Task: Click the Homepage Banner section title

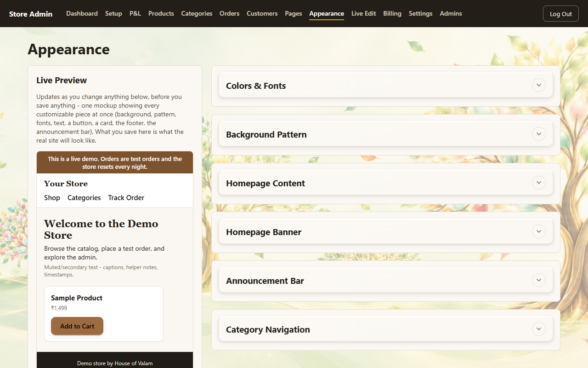Action: (264, 232)
